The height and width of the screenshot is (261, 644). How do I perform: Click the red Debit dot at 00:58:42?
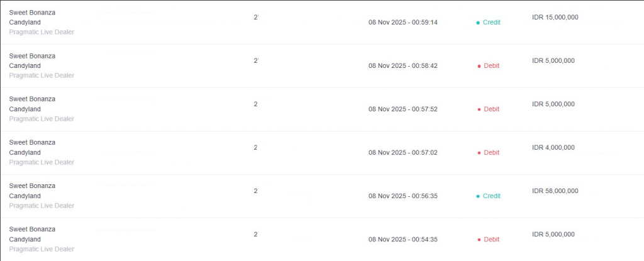pyautogui.click(x=479, y=66)
